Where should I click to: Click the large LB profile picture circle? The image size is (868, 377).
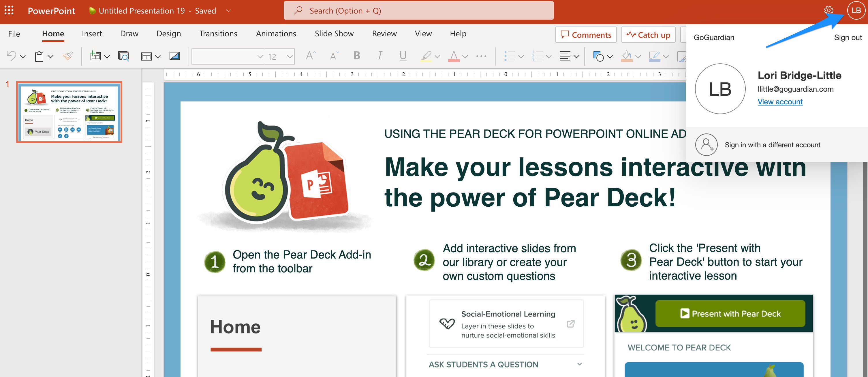[x=720, y=89]
